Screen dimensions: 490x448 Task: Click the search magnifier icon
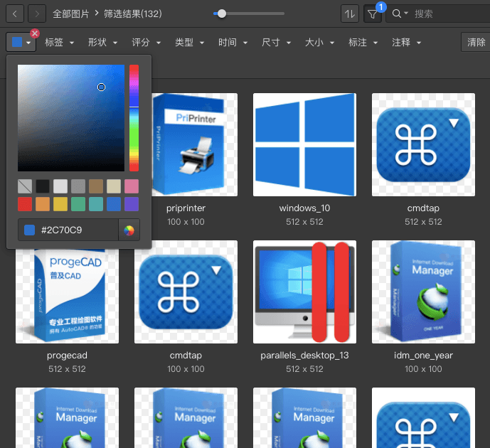pos(397,14)
